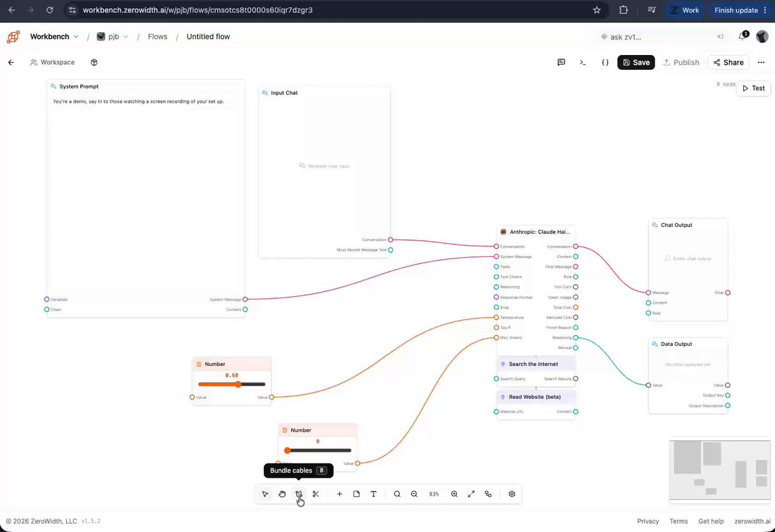Go back with the left arrow under the logo
Viewport: 775px width, 532px height.
point(11,62)
